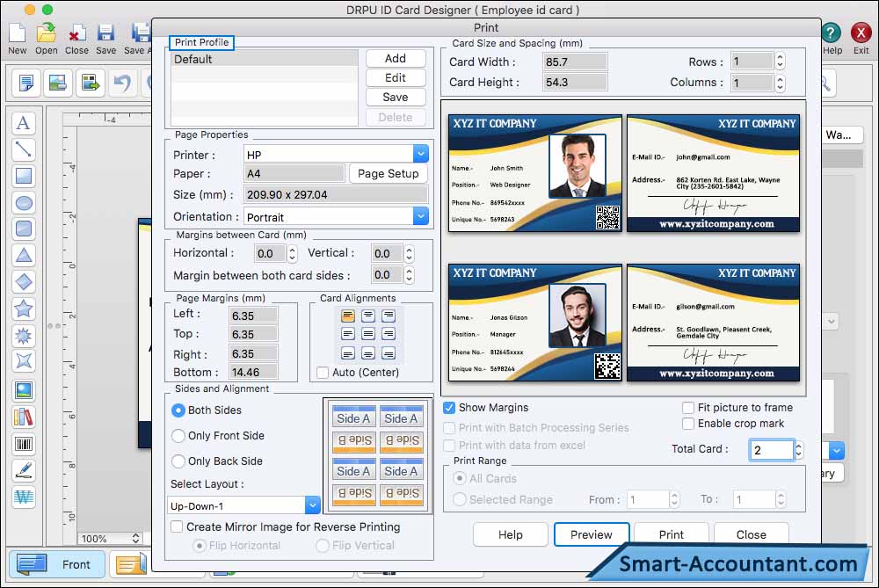This screenshot has height=588, width=879.
Task: Check Auto (Center) alignment
Action: (323, 372)
